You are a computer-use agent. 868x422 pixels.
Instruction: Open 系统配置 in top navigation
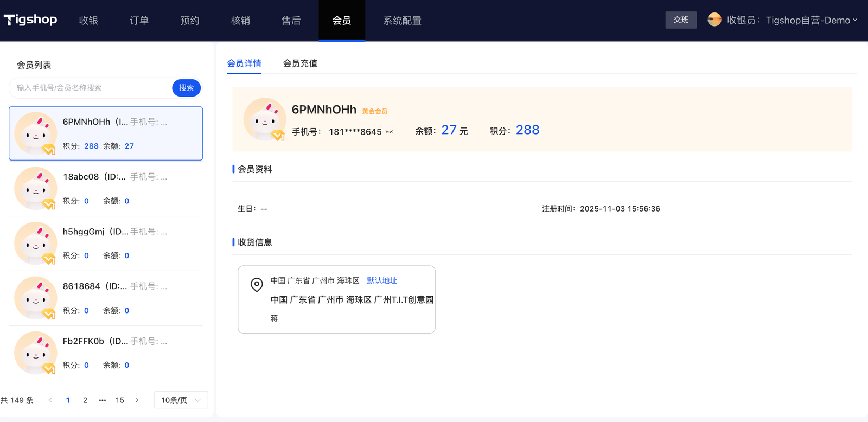(402, 21)
